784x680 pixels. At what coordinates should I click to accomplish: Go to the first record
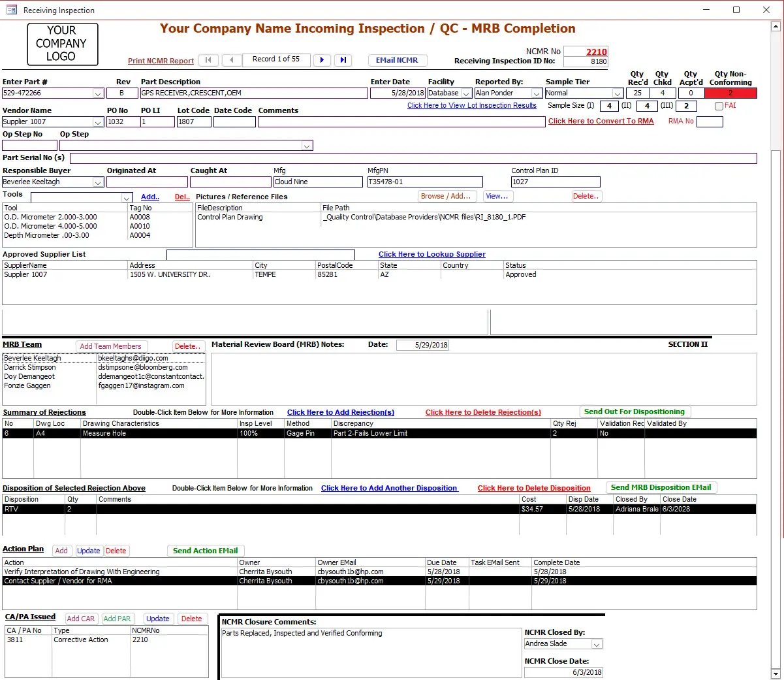pos(208,60)
